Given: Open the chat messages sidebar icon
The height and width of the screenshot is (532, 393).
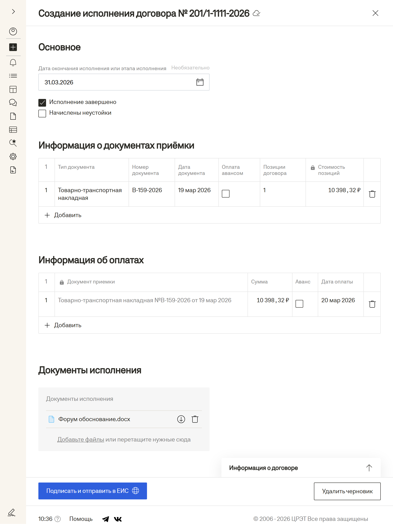Looking at the screenshot, I should [x=13, y=103].
